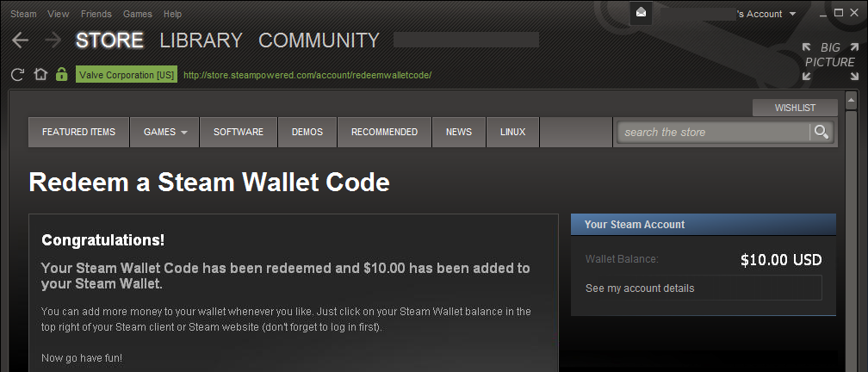This screenshot has width=868, height=372.
Task: Reload the page with the refresh icon
Action: (x=17, y=75)
